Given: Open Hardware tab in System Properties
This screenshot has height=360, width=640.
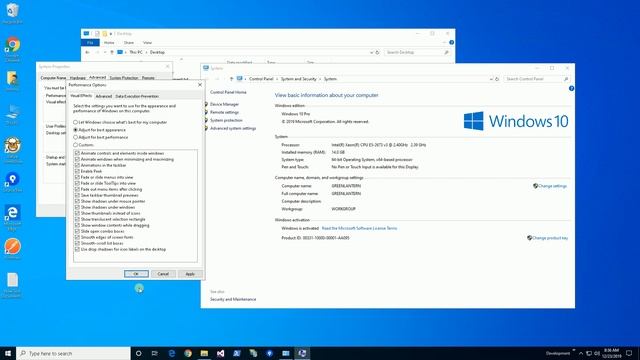Looking at the screenshot, I should (78, 78).
